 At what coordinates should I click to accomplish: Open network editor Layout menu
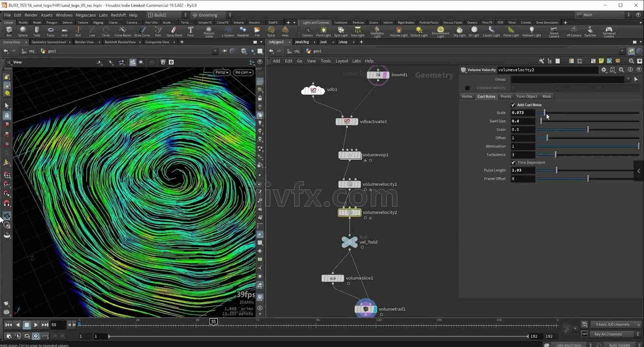[x=341, y=61]
